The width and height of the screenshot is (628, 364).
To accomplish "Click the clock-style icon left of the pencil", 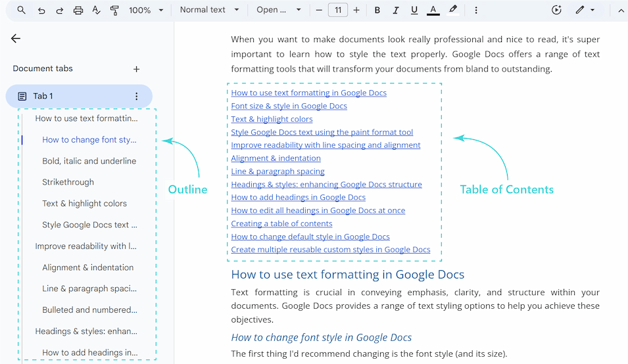I will (556, 10).
